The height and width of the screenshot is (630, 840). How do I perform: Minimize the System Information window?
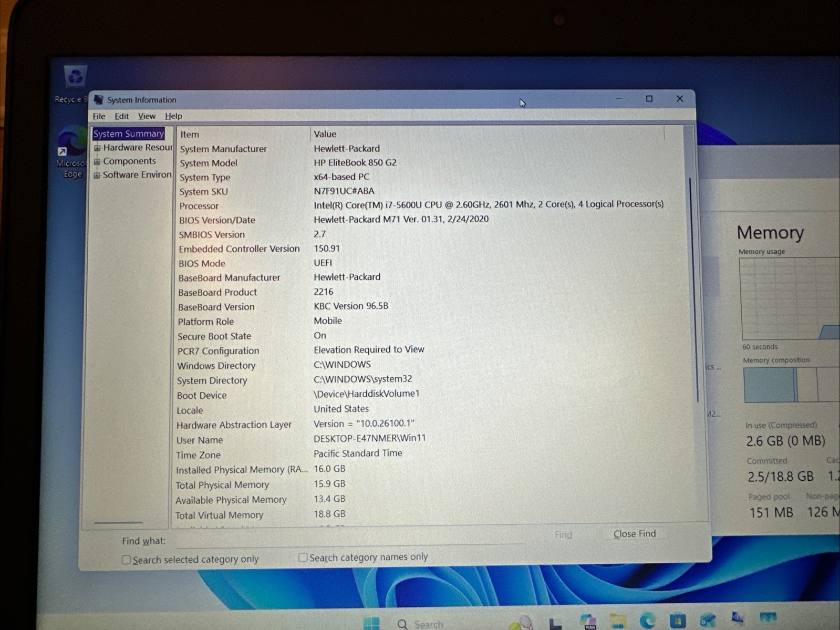619,98
